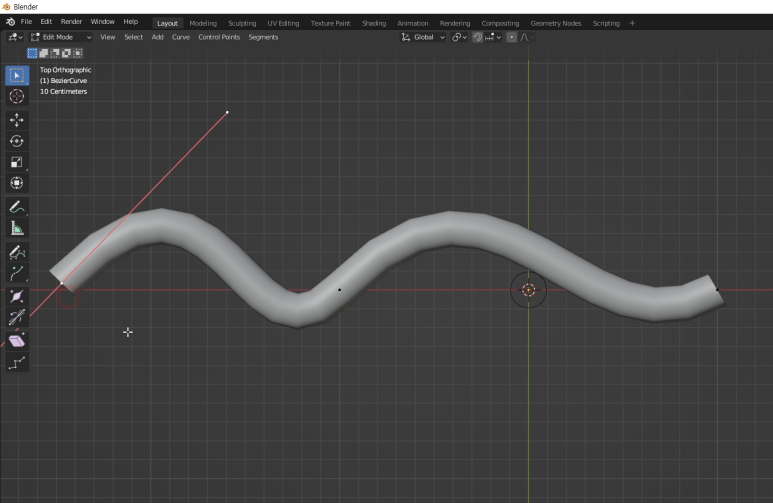Open the Window menu
The width and height of the screenshot is (773, 503).
102,22
